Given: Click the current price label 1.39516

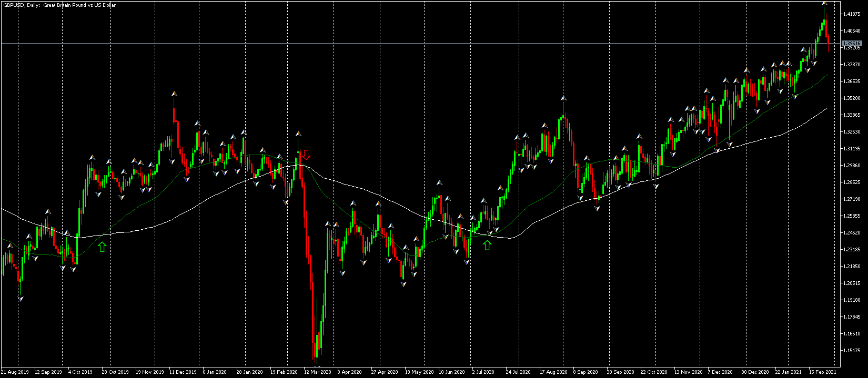Looking at the screenshot, I should [852, 43].
